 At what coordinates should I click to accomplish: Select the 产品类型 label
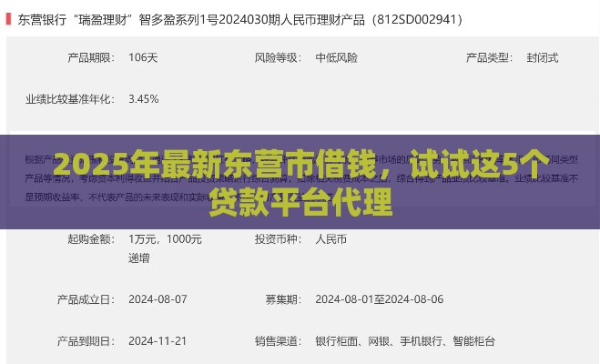tap(490, 57)
